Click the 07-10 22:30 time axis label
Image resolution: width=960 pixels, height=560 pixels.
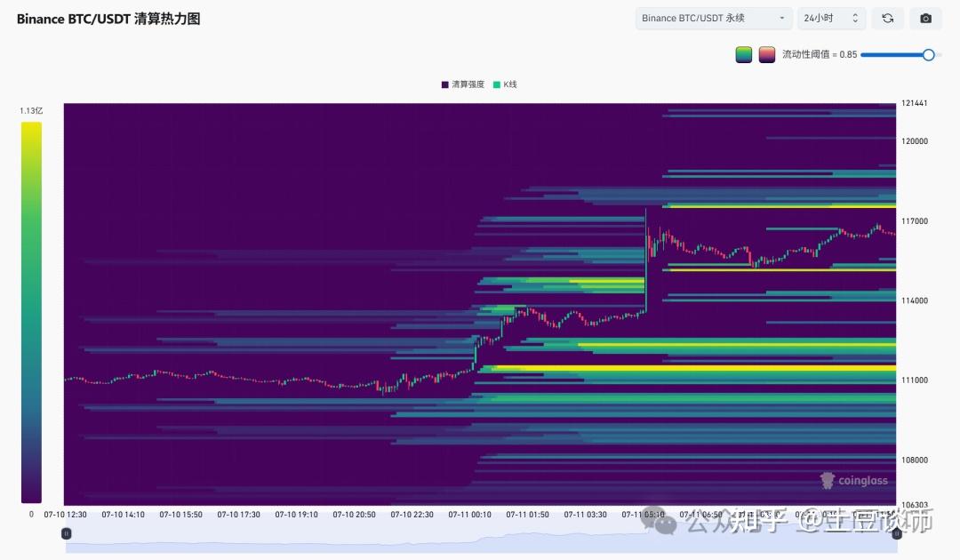(x=412, y=515)
